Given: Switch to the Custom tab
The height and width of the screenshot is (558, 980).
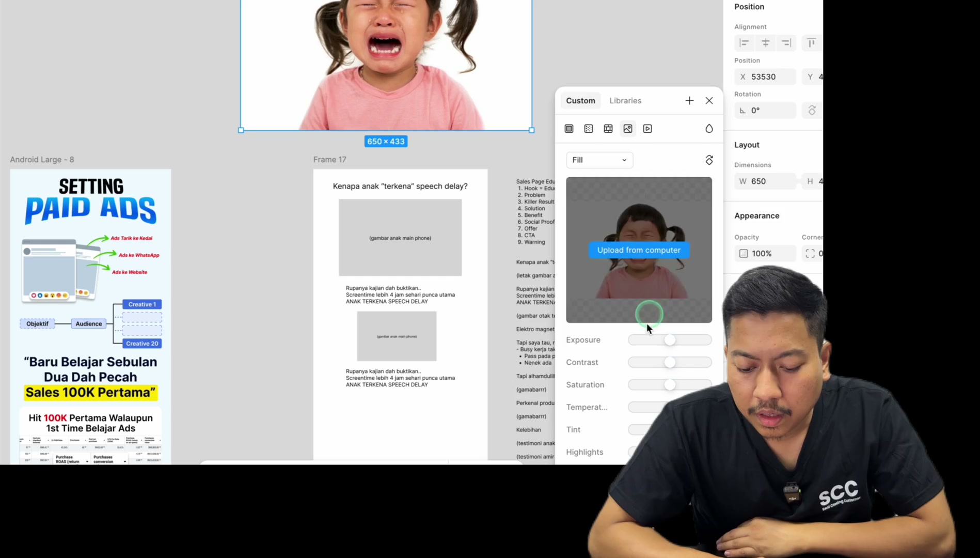Looking at the screenshot, I should coord(580,101).
